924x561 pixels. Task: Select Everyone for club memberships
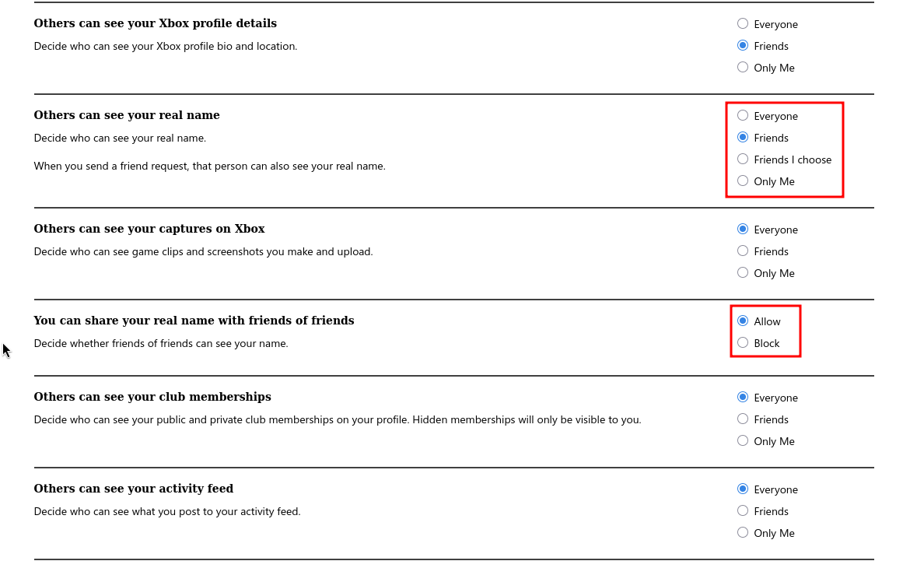[743, 397]
